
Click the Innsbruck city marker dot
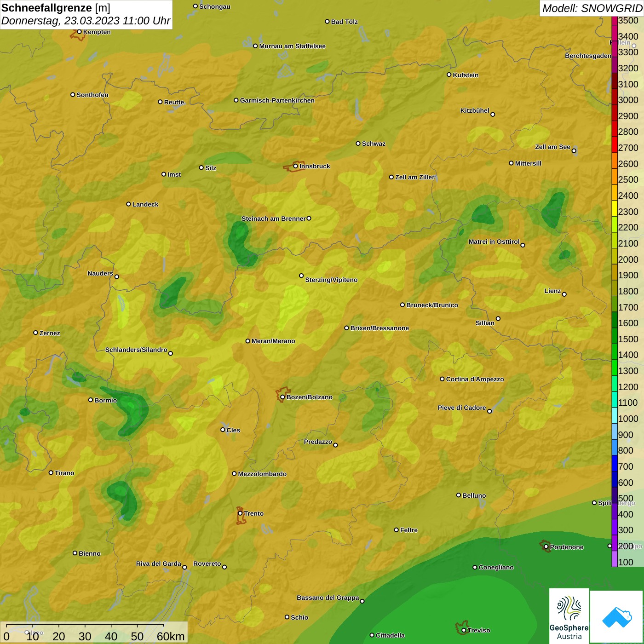click(x=296, y=166)
